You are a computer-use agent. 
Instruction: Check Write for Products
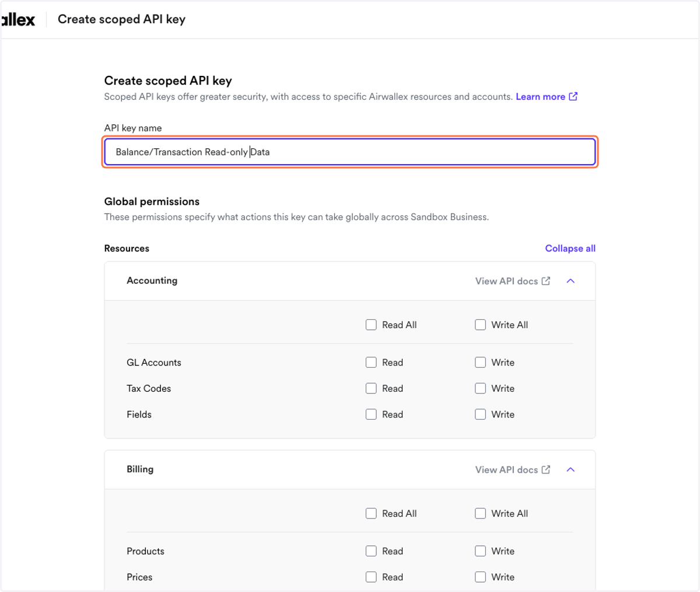click(480, 551)
